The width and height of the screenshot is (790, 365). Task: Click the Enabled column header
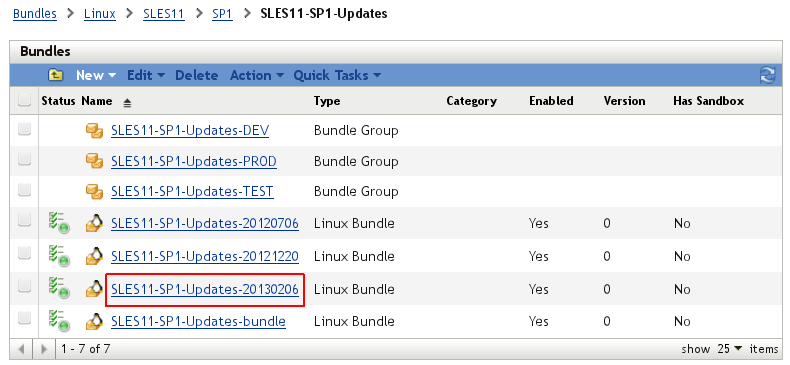tap(551, 101)
